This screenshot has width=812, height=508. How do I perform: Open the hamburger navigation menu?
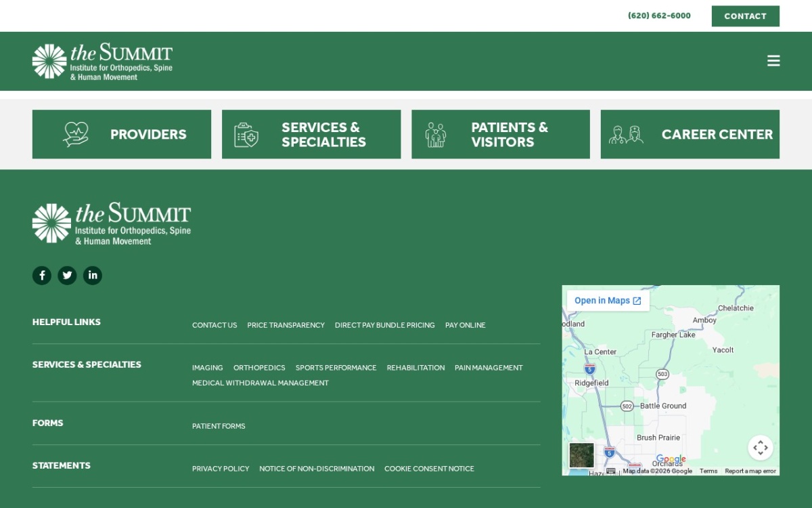(x=773, y=61)
